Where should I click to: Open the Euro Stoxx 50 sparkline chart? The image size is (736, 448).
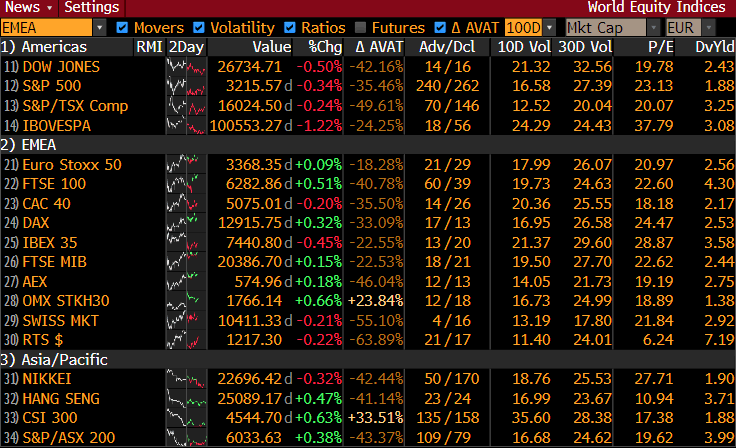point(186,164)
